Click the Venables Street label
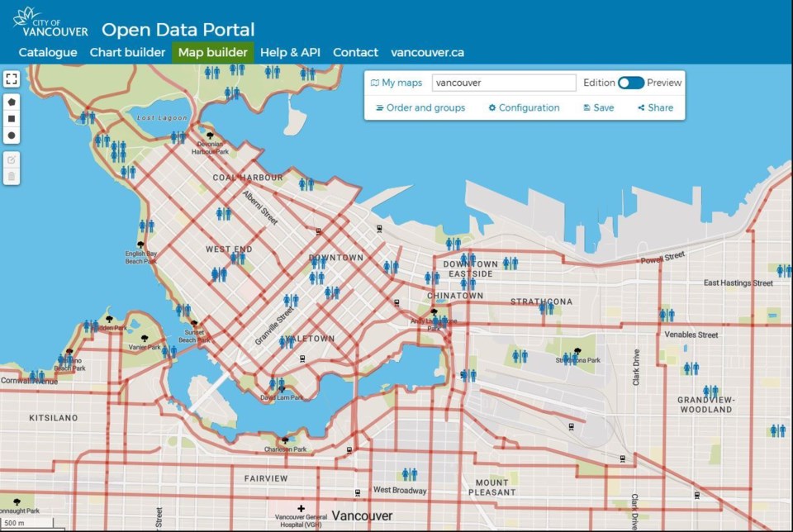 tap(691, 335)
